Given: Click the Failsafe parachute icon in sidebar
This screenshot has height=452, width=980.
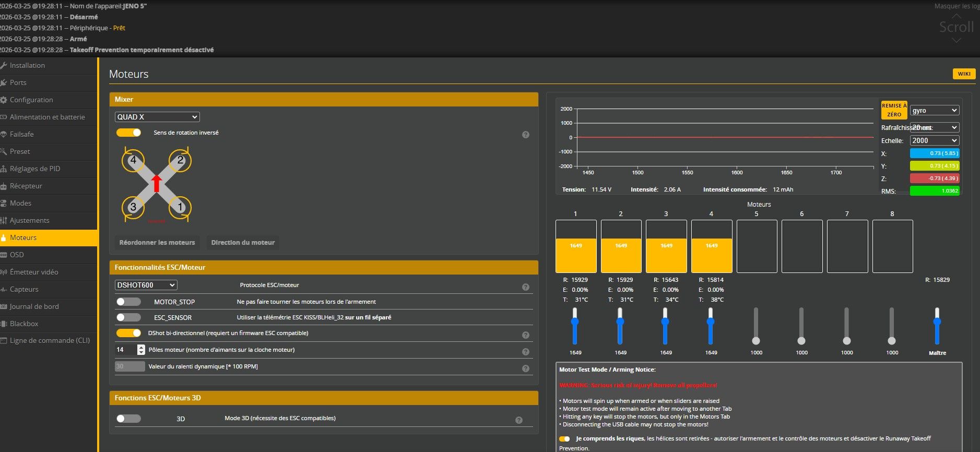Looking at the screenshot, I should click(x=4, y=134).
